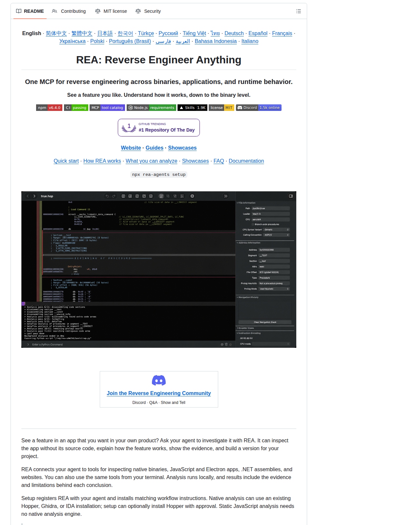The image size is (420, 525).
Task: Click the 'npx rea-agents setup' command text
Action: pos(159,175)
